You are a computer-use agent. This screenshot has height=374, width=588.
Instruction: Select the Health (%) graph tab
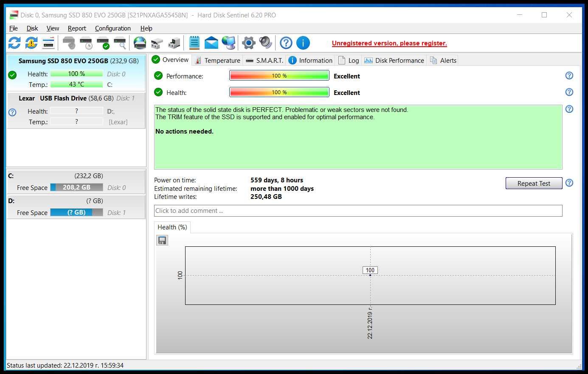(172, 227)
